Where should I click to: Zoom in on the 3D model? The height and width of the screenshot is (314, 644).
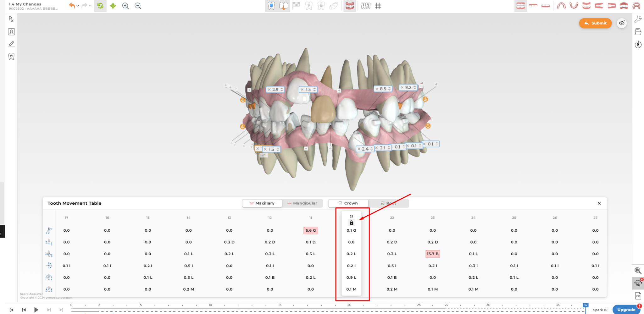click(x=125, y=6)
